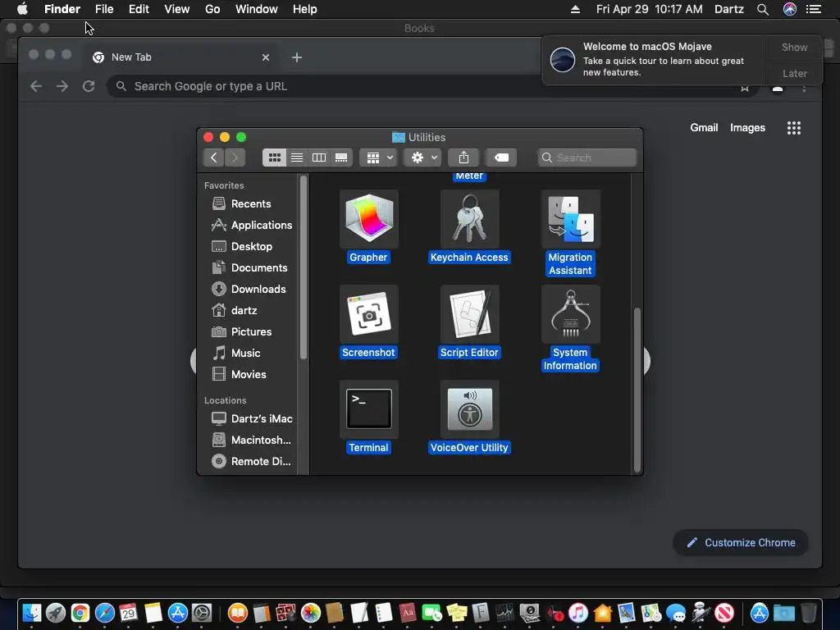Open Notification Center from menu bar

pos(814,9)
